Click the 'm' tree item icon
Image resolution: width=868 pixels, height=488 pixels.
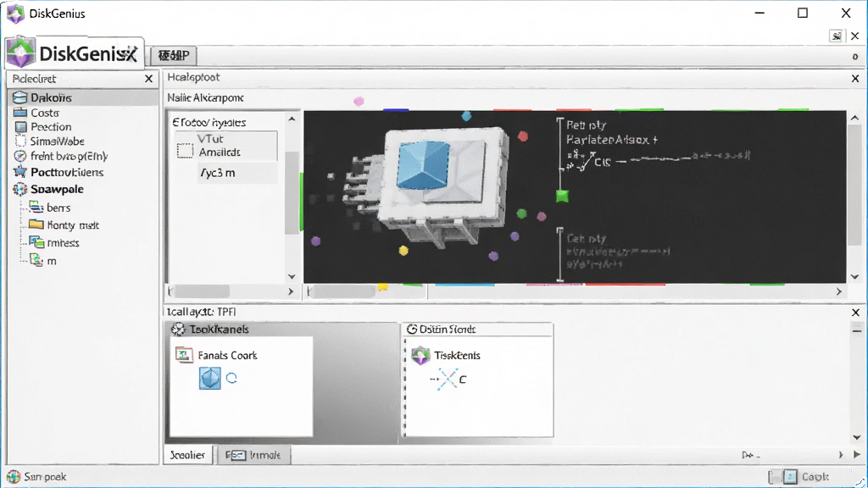[x=36, y=260]
